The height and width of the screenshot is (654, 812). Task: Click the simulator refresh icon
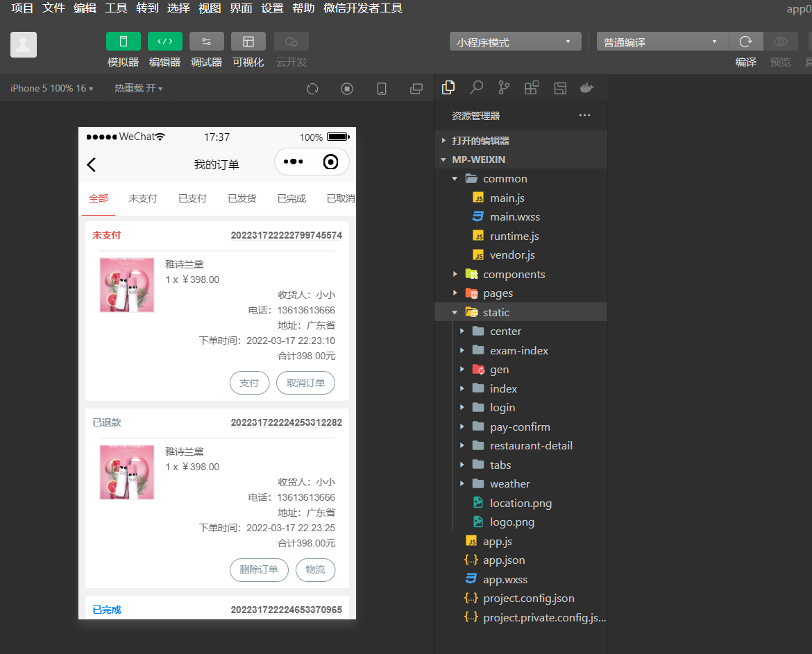pyautogui.click(x=312, y=89)
